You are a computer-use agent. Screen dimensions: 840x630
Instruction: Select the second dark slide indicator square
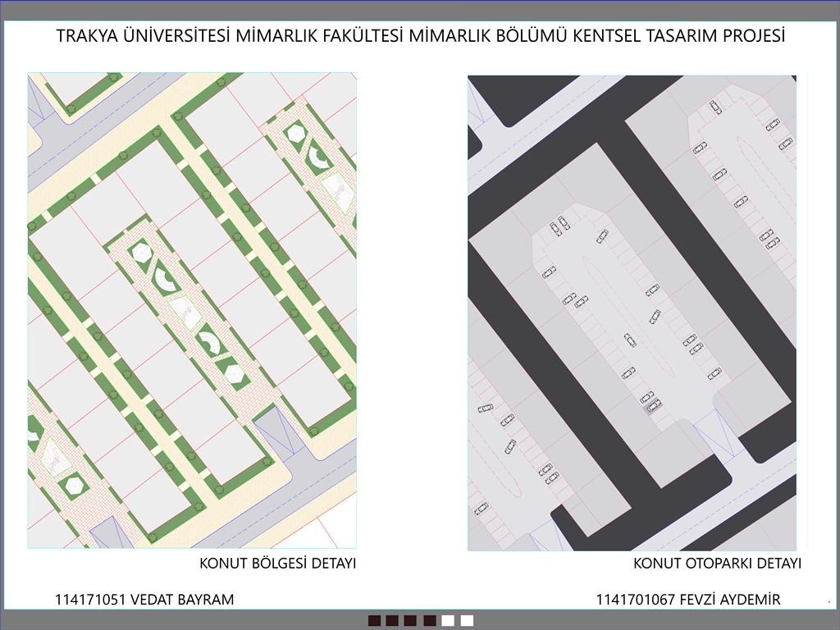pos(392,620)
